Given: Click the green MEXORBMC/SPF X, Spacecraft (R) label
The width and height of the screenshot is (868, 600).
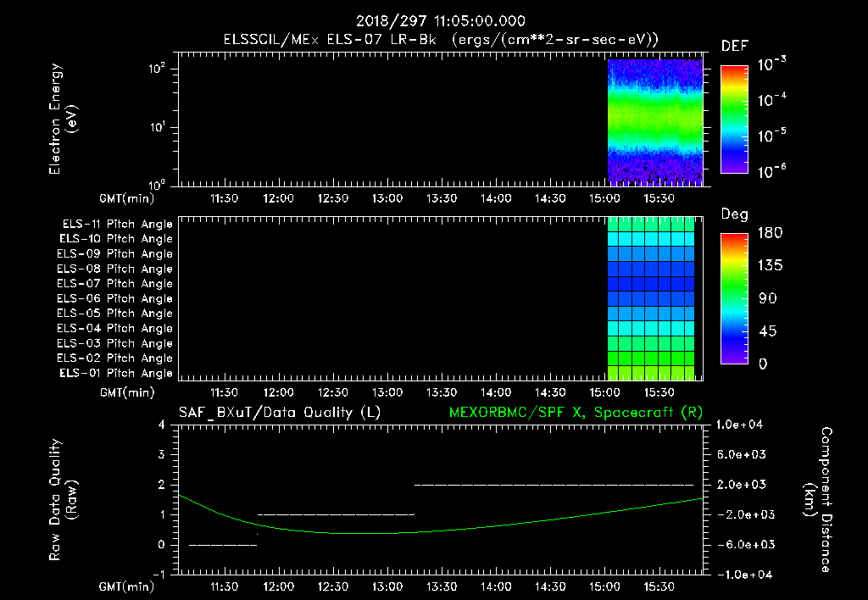Looking at the screenshot, I should pyautogui.click(x=576, y=413).
